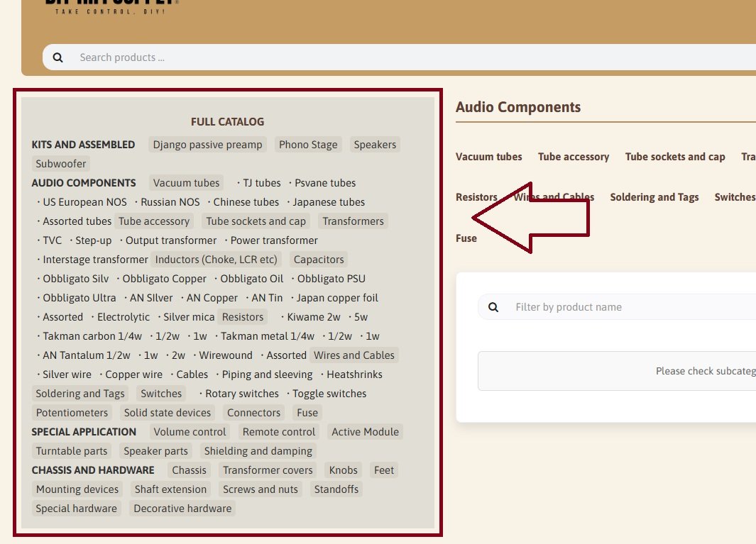Click the magnifier icon beside Filter by product name
The width and height of the screenshot is (756, 544).
[493, 307]
